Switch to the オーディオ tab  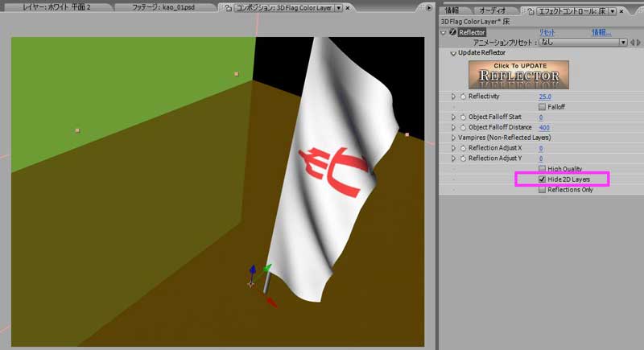(x=493, y=10)
